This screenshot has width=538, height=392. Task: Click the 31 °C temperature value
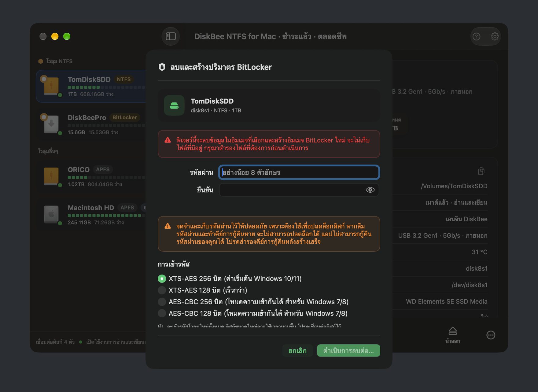(480, 252)
